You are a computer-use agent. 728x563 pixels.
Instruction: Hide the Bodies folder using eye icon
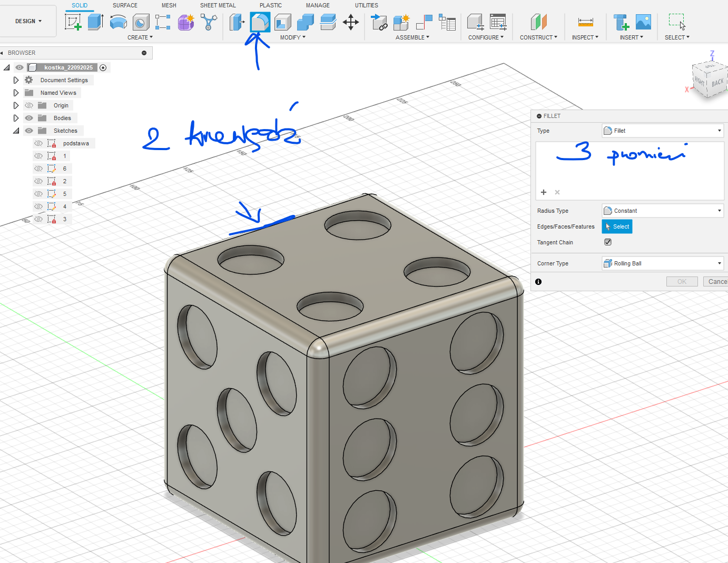[x=29, y=118]
